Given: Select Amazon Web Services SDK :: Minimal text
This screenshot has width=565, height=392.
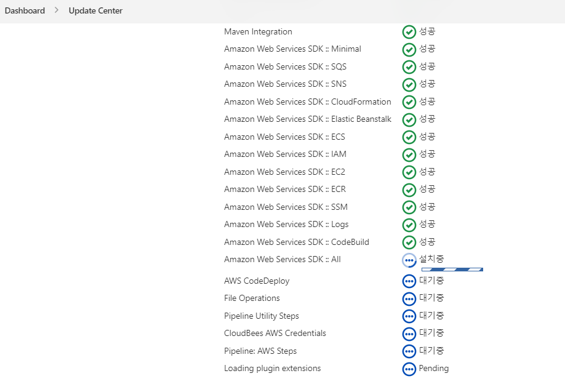Looking at the screenshot, I should coord(292,49).
